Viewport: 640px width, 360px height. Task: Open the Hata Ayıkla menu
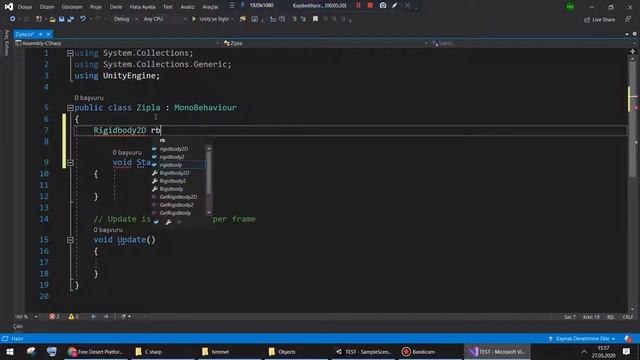142,7
